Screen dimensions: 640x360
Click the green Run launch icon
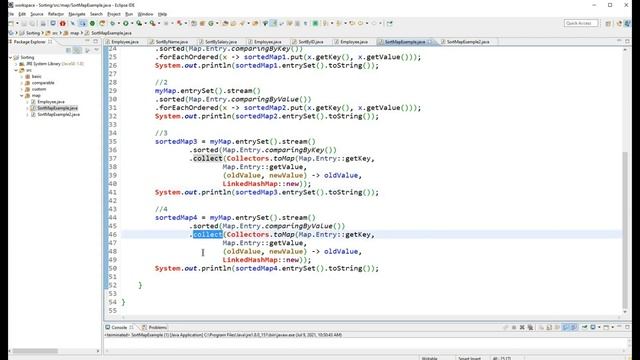coord(126,23)
